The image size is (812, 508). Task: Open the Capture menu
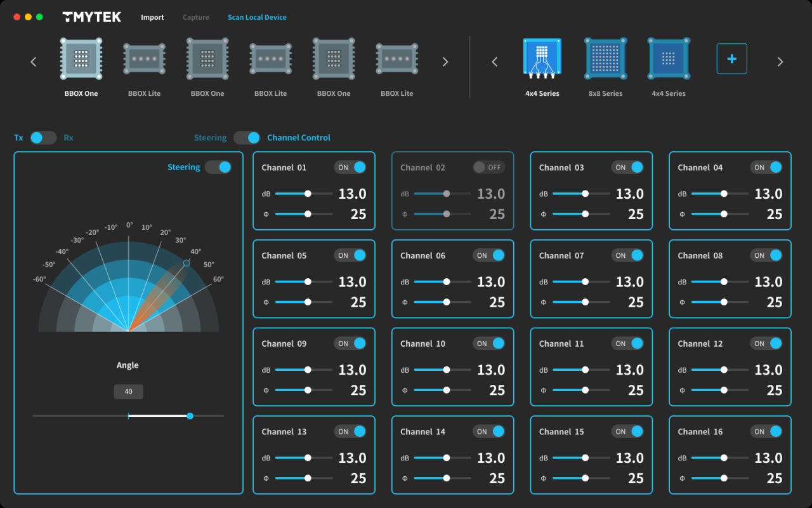coord(196,17)
